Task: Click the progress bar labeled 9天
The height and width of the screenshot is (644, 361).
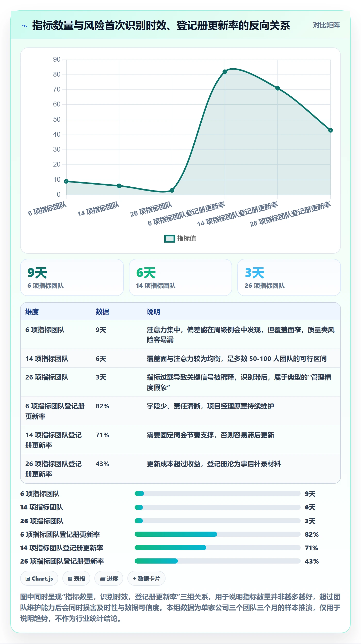Action: pyautogui.click(x=217, y=493)
